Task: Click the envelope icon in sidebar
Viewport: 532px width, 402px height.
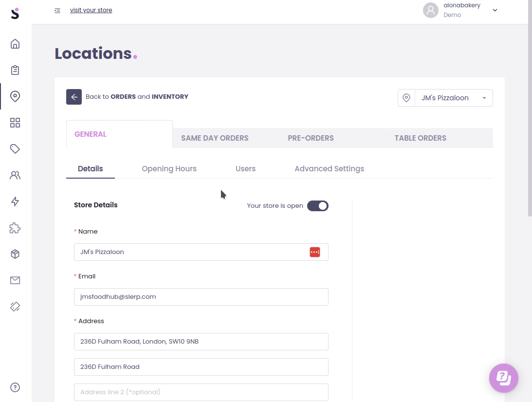Action: click(x=15, y=280)
